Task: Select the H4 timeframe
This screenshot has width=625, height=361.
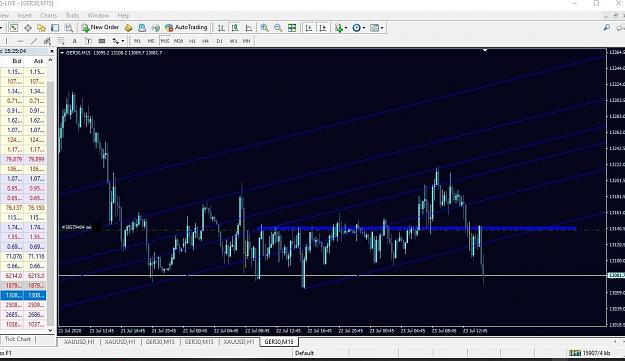Action: 206,41
